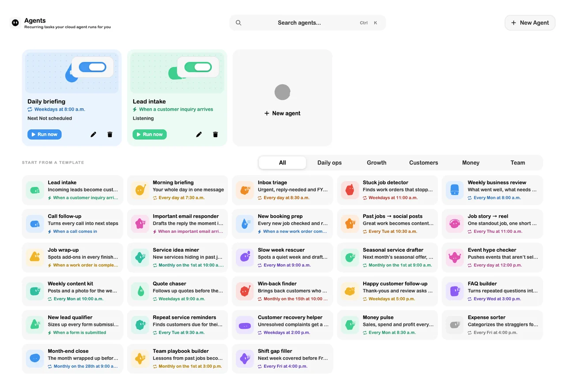Switch to the Daily ops tab
The height and width of the screenshot is (392, 565).
[329, 163]
